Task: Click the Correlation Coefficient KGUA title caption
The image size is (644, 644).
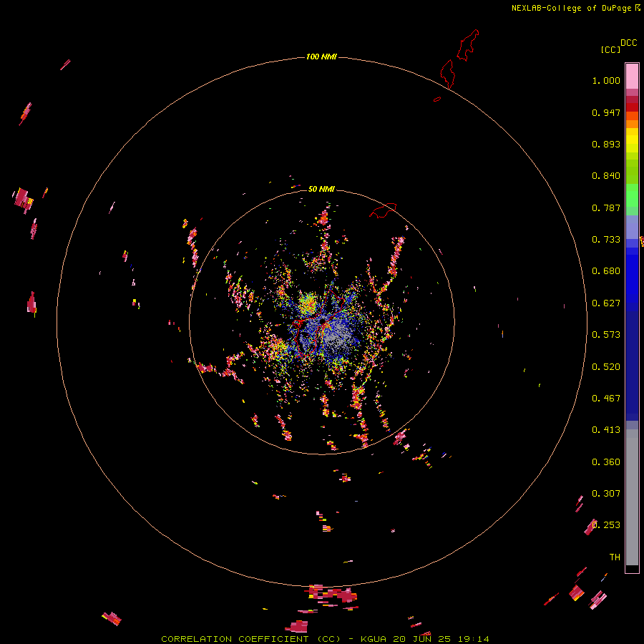Action: click(325, 639)
